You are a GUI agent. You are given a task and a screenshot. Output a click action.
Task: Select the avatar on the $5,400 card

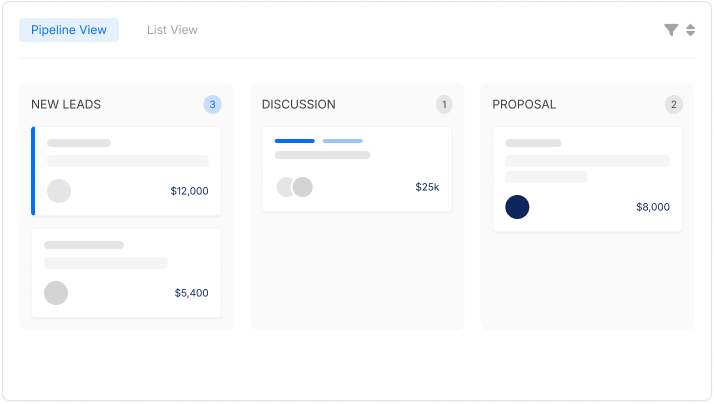tap(56, 293)
